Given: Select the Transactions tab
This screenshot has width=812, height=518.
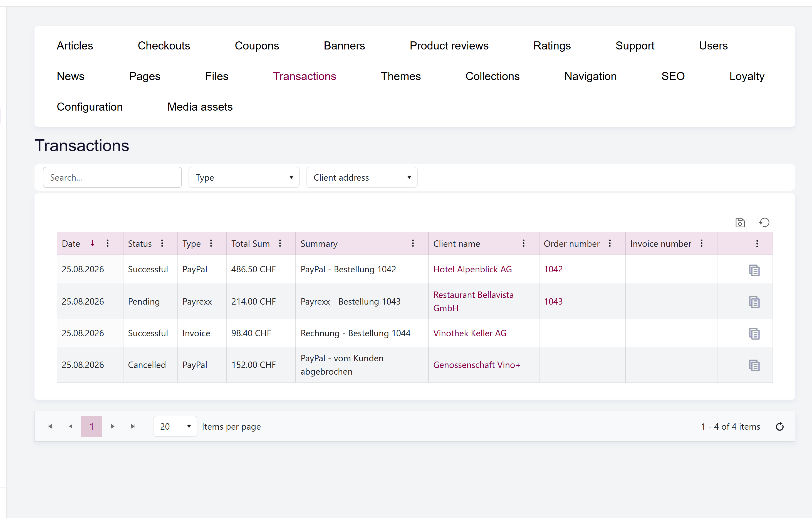Looking at the screenshot, I should [304, 76].
